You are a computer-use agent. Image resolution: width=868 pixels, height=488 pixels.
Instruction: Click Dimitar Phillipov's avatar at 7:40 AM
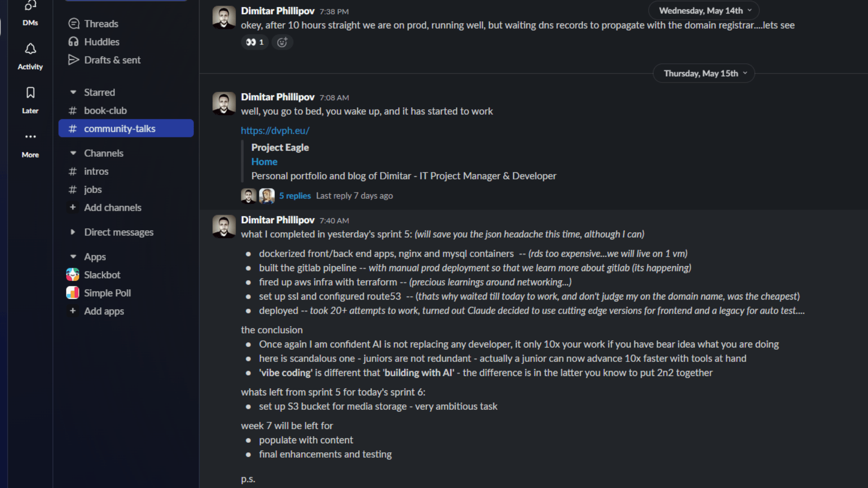pos(224,226)
